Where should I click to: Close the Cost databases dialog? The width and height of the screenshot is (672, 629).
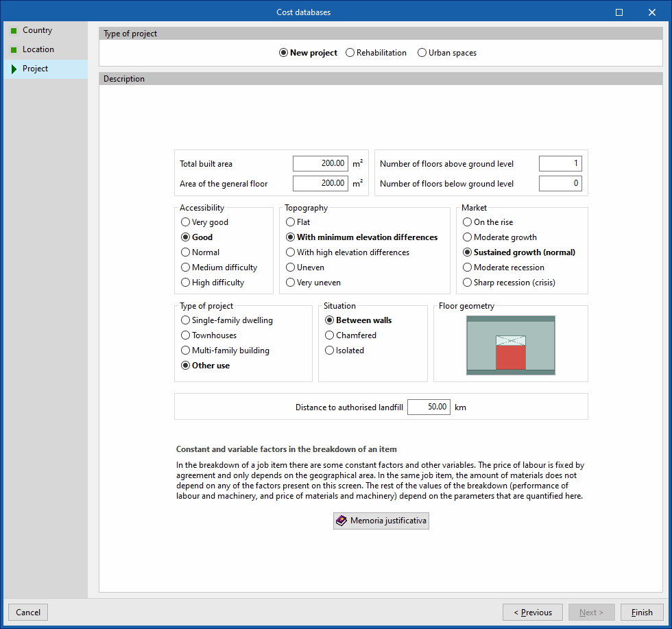click(652, 12)
